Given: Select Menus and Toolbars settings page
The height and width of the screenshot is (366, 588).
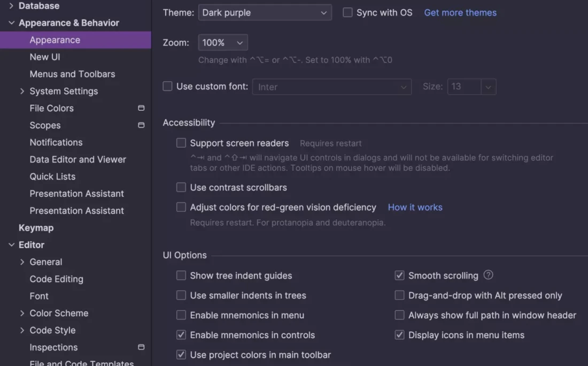Looking at the screenshot, I should pyautogui.click(x=72, y=74).
